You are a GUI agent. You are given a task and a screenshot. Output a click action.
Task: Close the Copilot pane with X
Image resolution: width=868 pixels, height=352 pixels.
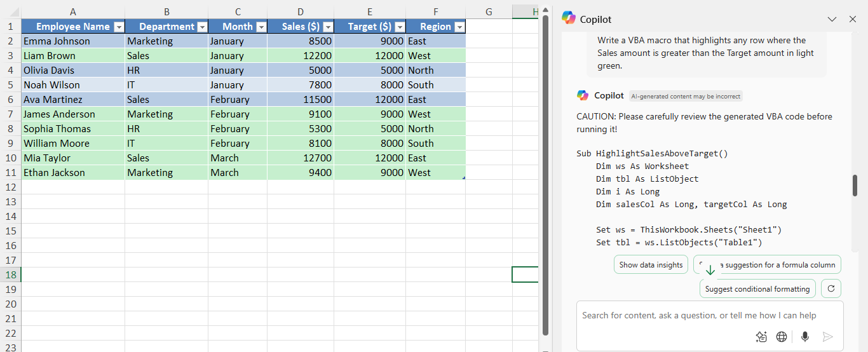coord(853,20)
